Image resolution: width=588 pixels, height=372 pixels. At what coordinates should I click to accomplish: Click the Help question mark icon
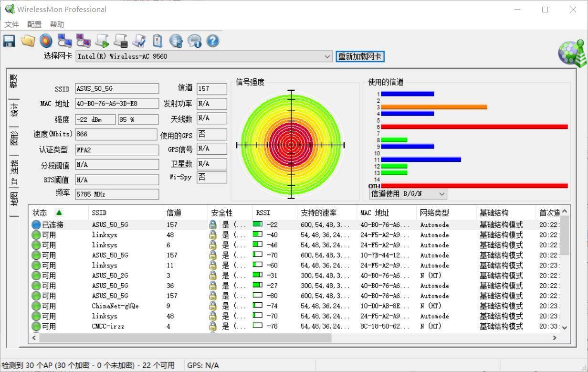[212, 41]
